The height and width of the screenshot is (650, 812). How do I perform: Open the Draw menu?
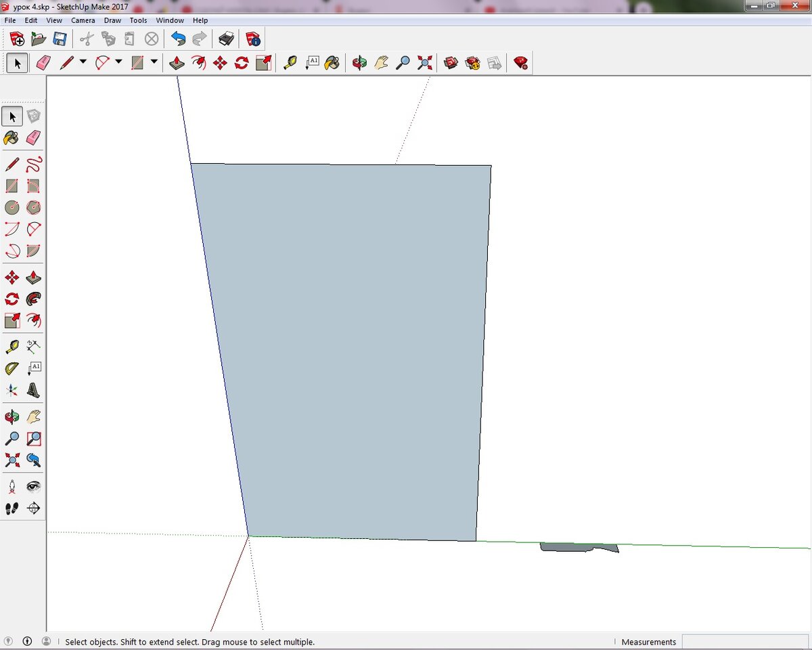coord(112,20)
